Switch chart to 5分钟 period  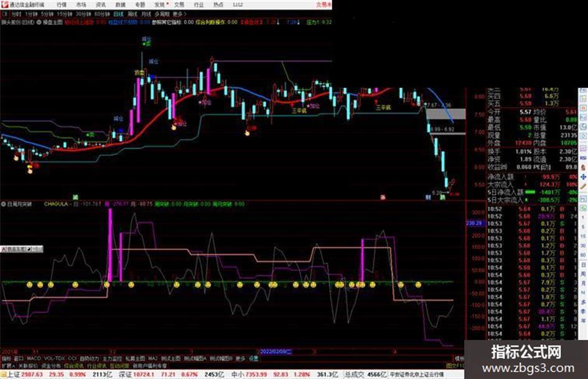pyautogui.click(x=47, y=14)
